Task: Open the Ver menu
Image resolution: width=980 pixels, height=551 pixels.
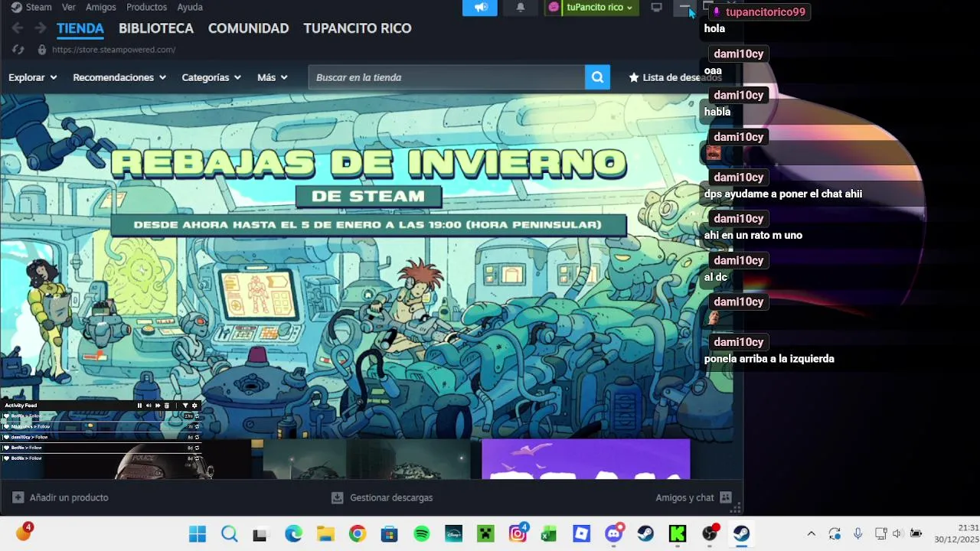Action: click(x=69, y=7)
